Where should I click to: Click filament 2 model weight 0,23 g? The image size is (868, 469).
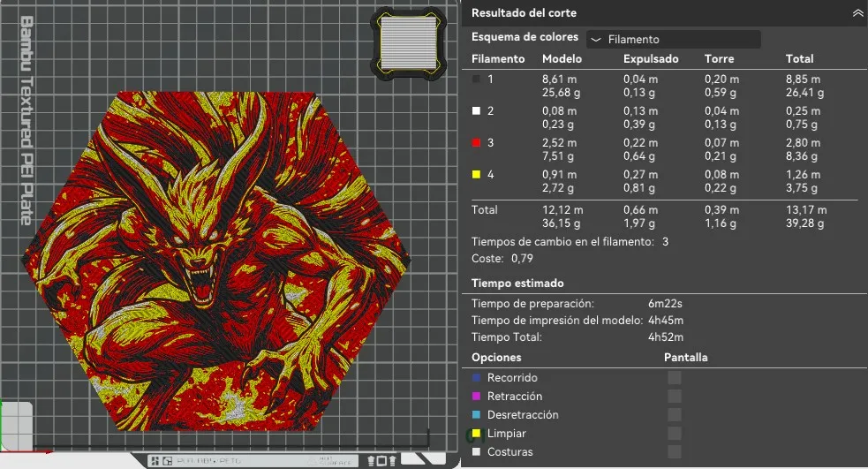coord(558,124)
